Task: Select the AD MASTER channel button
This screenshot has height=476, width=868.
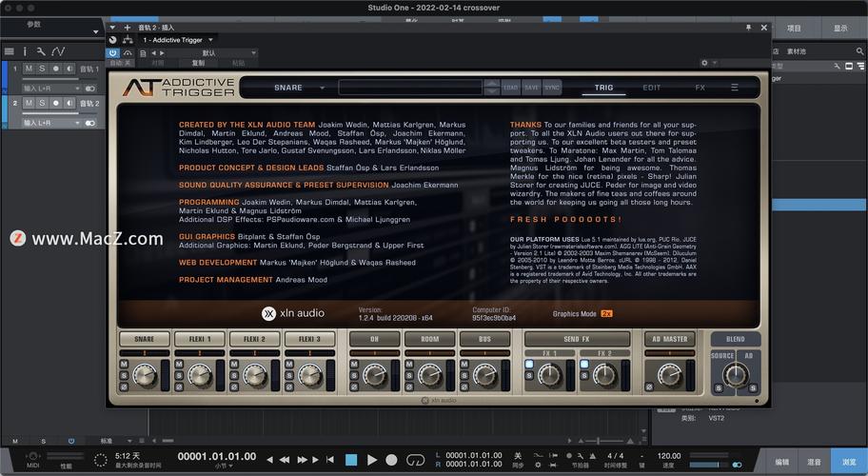Action: point(669,339)
